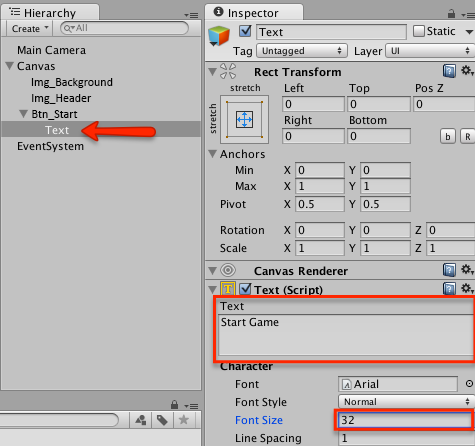Viewport: 475px width, 446px height.
Task: Click the Create button in Hierarchy
Action: (x=29, y=29)
